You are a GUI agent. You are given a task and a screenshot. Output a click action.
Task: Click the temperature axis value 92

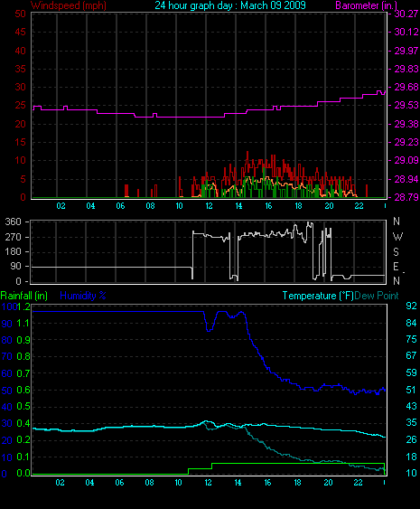[x=411, y=306]
